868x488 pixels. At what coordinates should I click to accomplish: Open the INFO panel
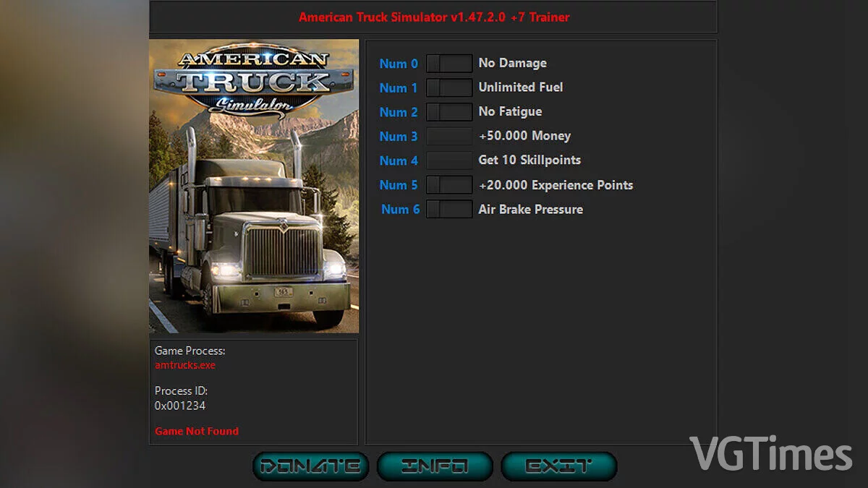[x=434, y=466]
